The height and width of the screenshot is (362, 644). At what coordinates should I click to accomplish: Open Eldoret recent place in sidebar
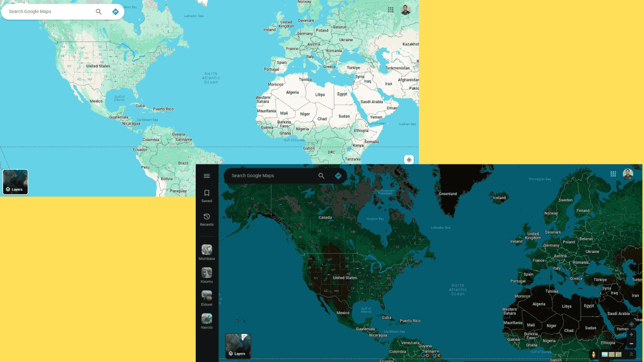click(x=207, y=298)
